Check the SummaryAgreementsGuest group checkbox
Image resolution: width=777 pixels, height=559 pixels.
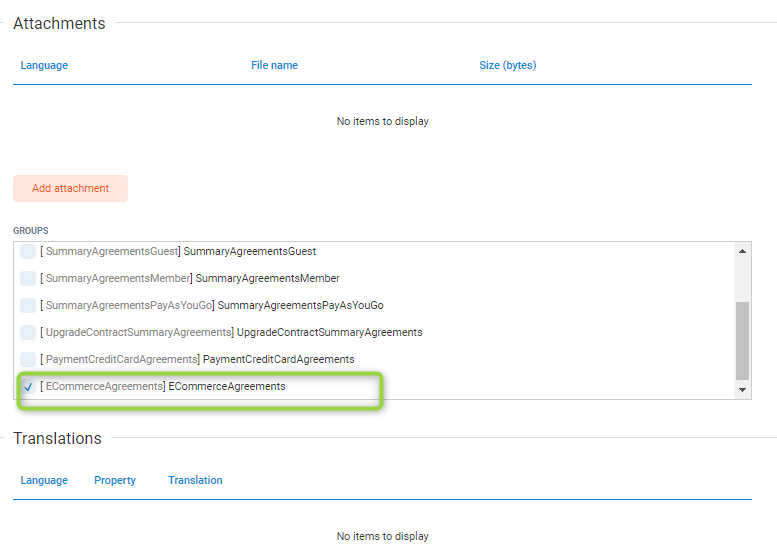[28, 252]
